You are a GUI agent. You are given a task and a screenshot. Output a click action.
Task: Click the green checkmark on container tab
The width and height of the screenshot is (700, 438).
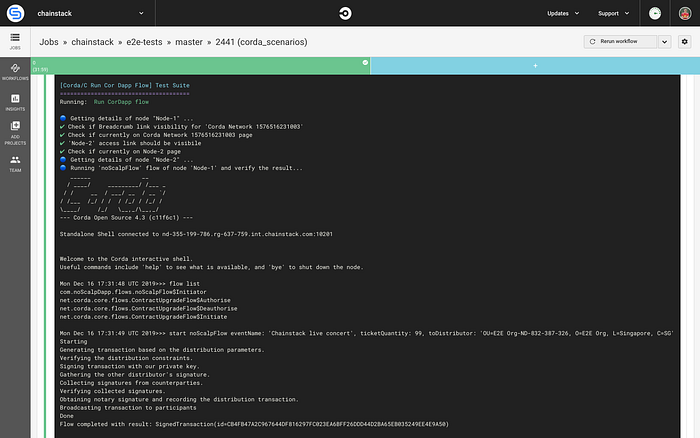[x=365, y=63]
